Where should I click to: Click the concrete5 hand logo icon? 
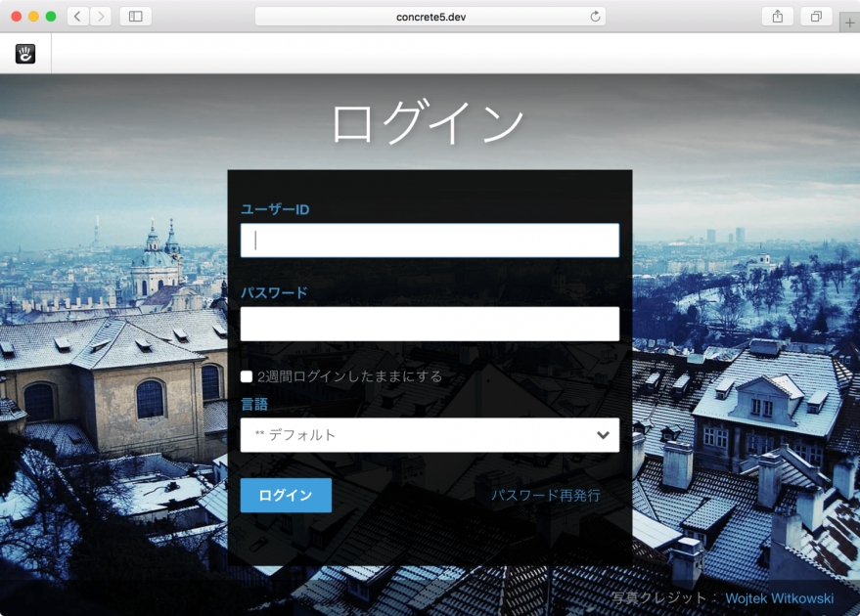tap(25, 54)
